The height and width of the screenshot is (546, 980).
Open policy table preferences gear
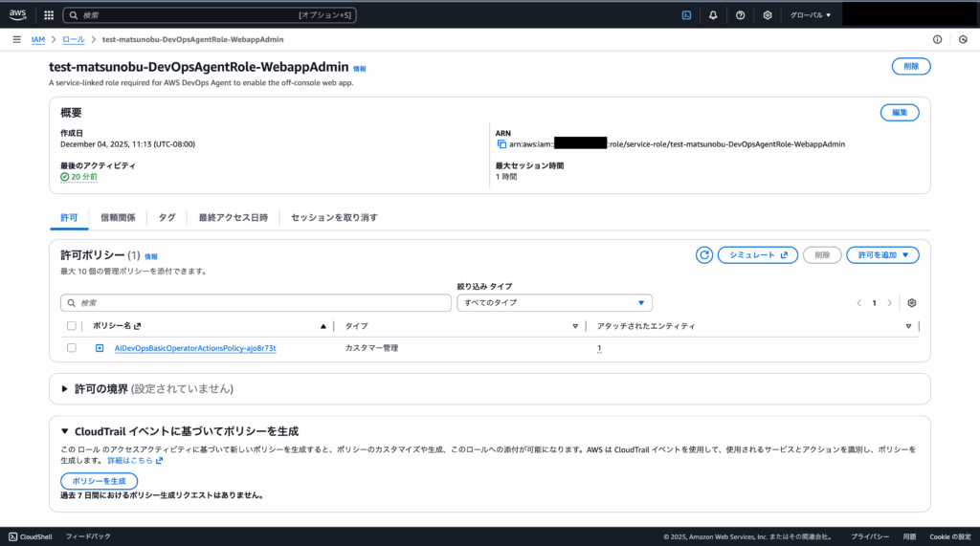point(912,303)
